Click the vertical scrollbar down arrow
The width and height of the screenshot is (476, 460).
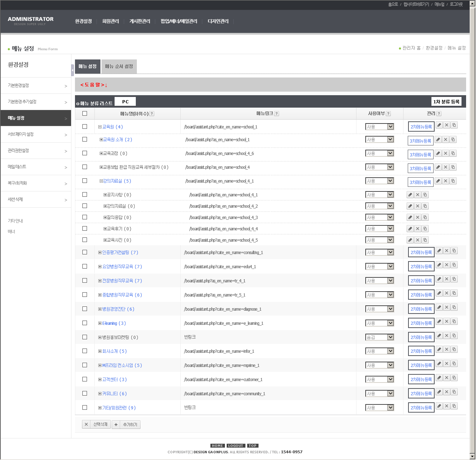click(472, 456)
